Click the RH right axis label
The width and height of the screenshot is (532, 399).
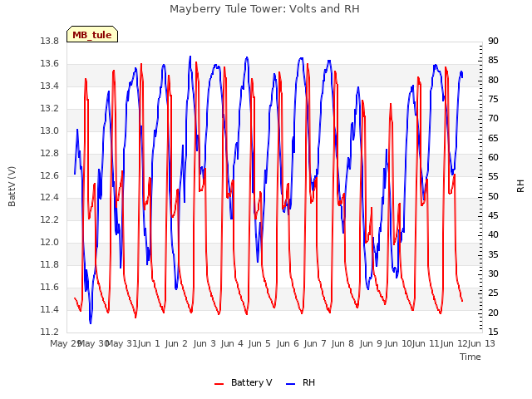[x=520, y=186]
